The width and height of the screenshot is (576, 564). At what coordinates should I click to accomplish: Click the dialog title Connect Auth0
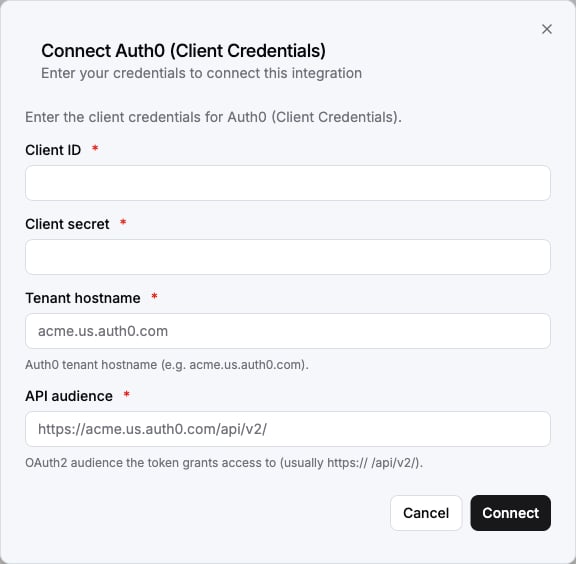pyautogui.click(x=183, y=51)
